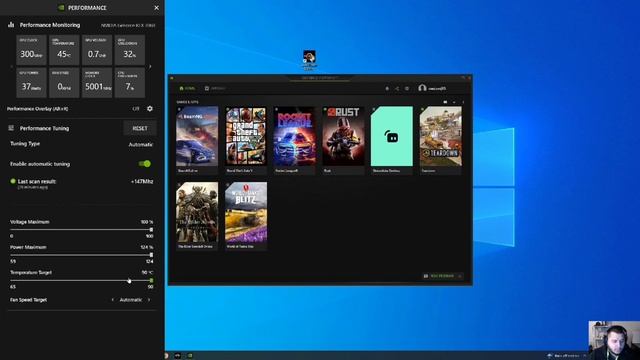Click the memory clock 5001 MHz tile
Image resolution: width=640 pixels, height=360 pixels.
(97, 83)
